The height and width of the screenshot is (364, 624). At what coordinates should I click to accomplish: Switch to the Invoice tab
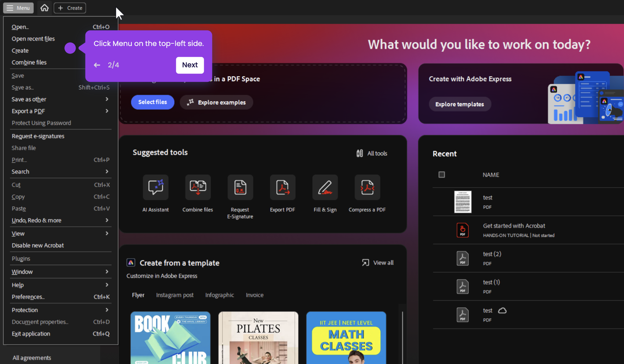click(254, 295)
